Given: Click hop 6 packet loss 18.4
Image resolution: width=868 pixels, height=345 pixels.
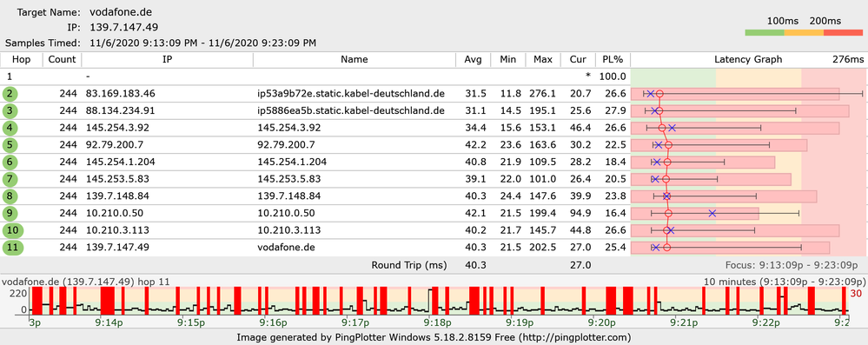Looking at the screenshot, I should click(615, 163).
